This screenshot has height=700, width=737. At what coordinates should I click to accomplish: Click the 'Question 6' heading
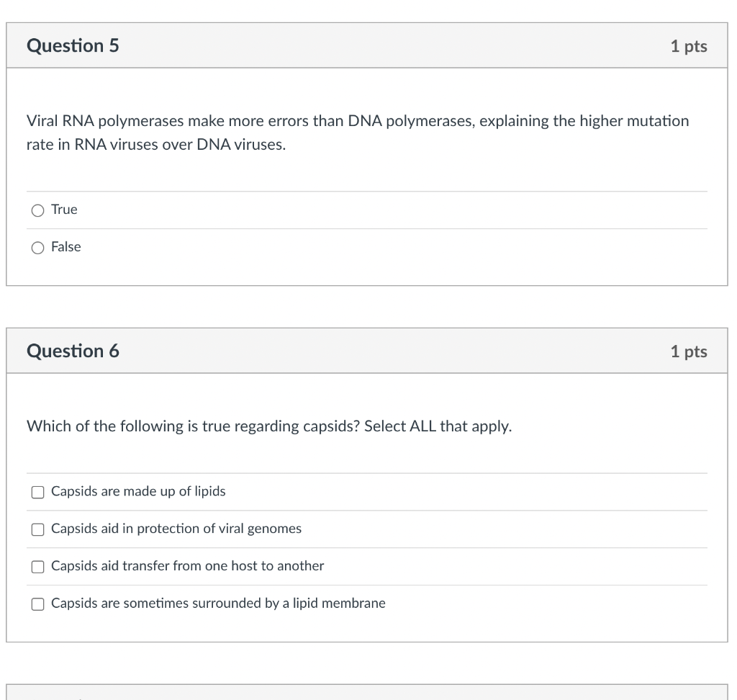[x=73, y=351]
